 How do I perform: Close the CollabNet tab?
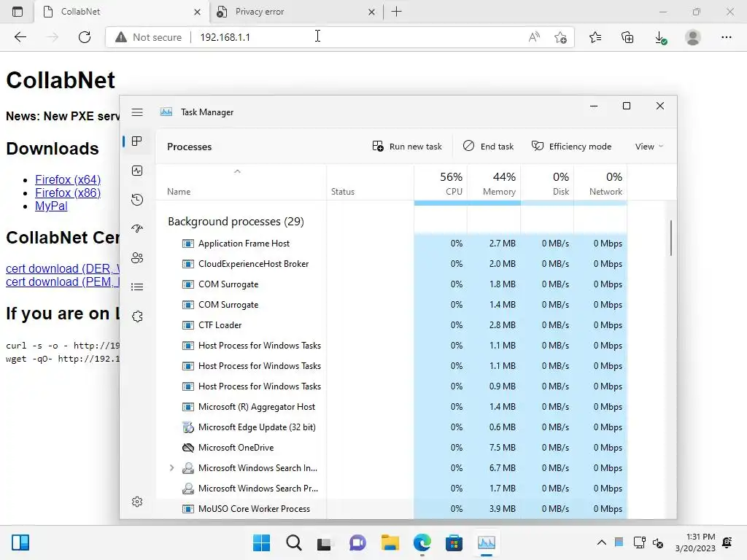point(197,12)
